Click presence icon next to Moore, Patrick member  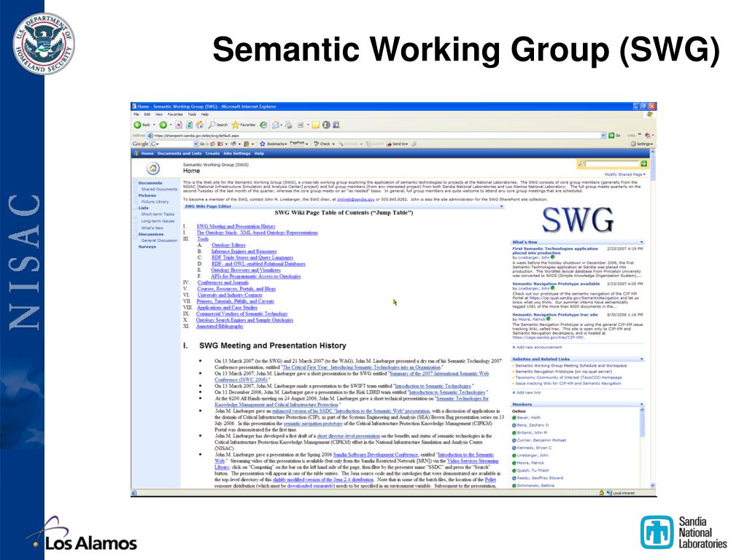pos(514,463)
